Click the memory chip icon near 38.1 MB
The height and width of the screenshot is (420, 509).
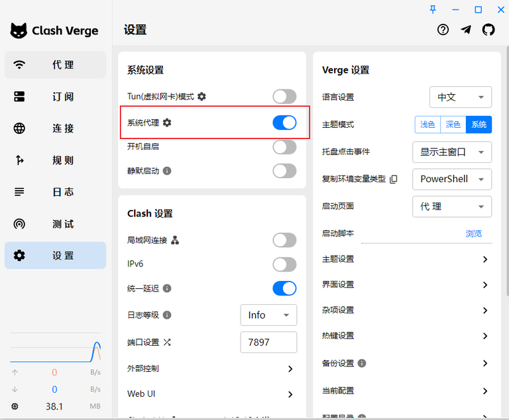click(x=15, y=406)
